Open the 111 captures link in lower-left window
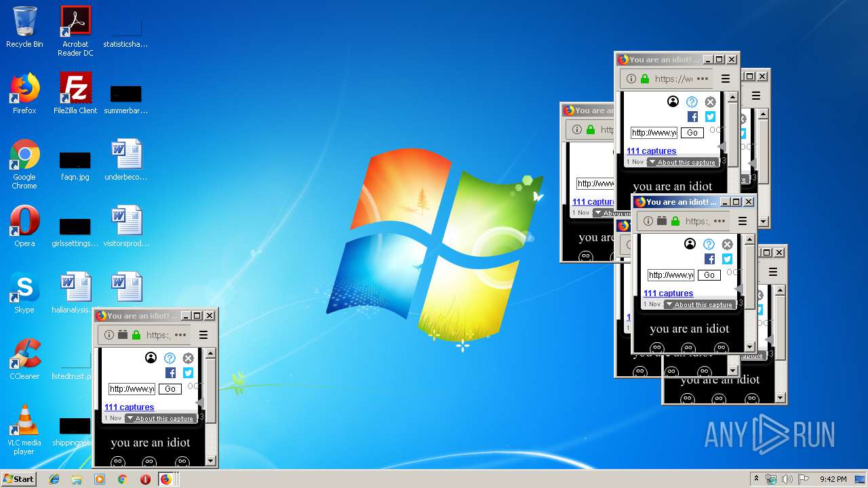The height and width of the screenshot is (488, 868). coord(129,407)
